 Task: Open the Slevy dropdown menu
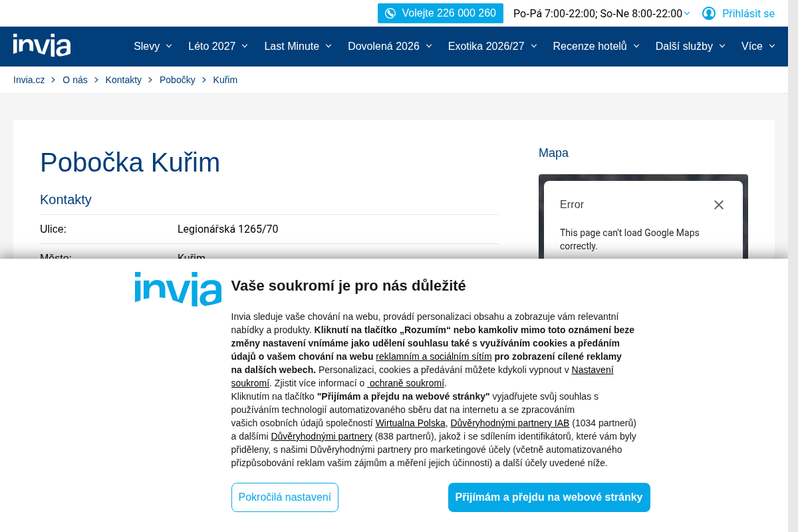tap(153, 46)
